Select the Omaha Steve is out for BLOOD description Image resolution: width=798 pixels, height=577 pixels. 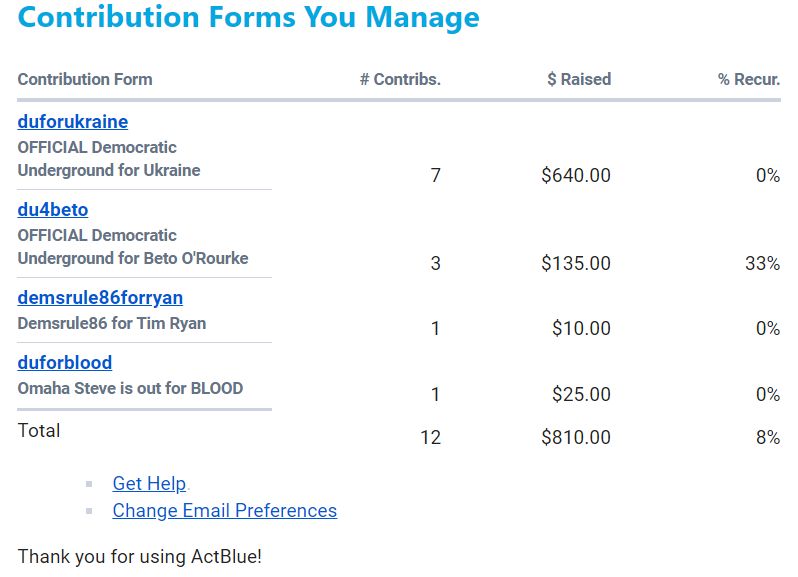(x=130, y=388)
